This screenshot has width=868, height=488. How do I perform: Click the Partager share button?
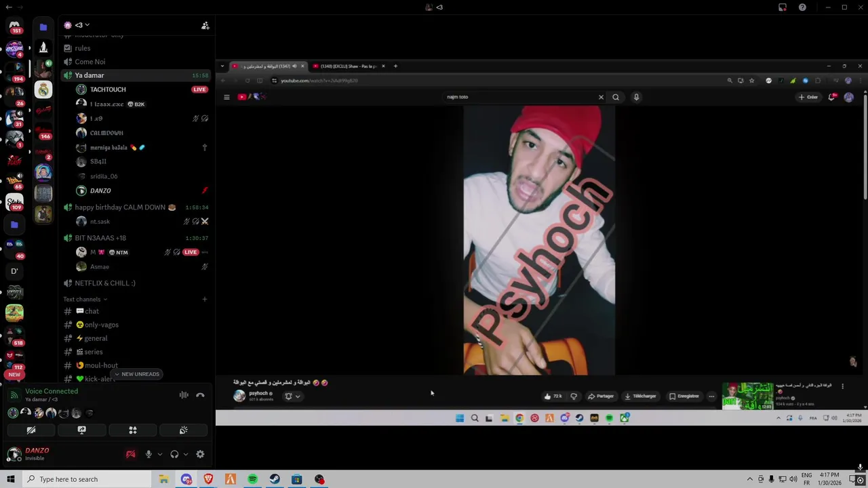click(x=601, y=396)
